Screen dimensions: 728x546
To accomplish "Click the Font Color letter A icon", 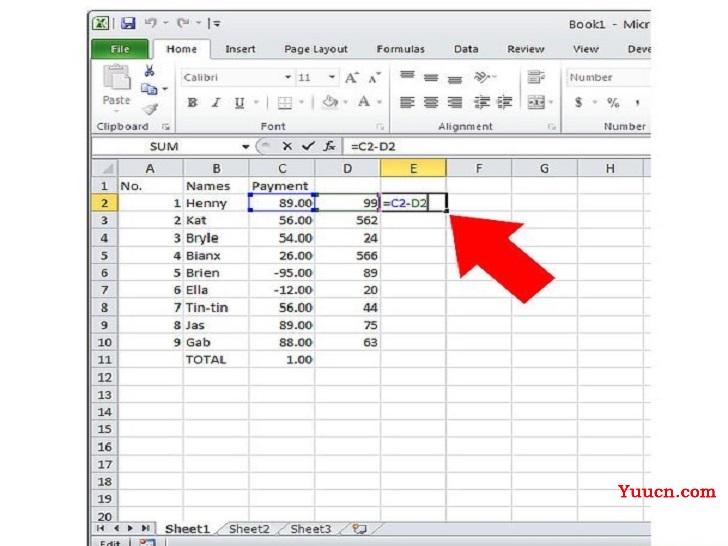I will pyautogui.click(x=364, y=102).
